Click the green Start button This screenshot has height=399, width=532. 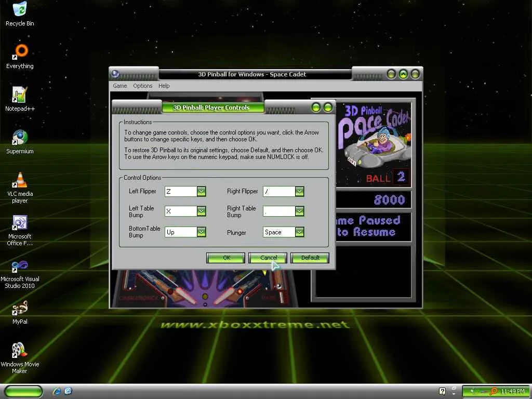[x=24, y=391]
